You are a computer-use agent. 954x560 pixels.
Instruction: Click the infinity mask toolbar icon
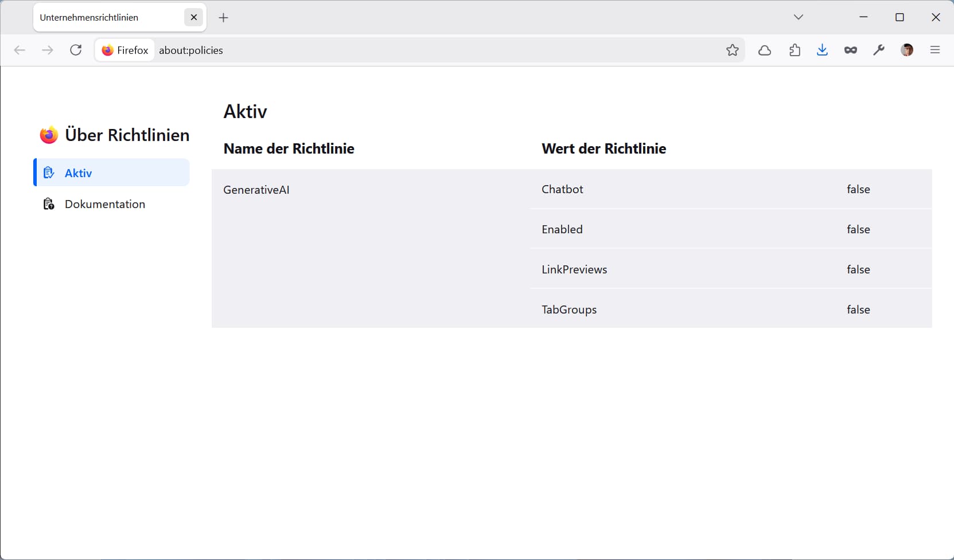click(850, 50)
